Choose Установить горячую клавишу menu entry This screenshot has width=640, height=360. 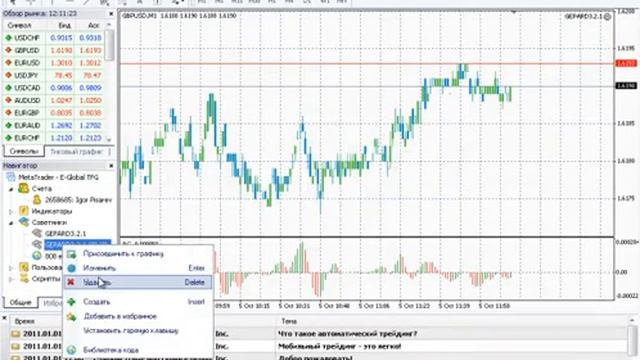click(138, 331)
